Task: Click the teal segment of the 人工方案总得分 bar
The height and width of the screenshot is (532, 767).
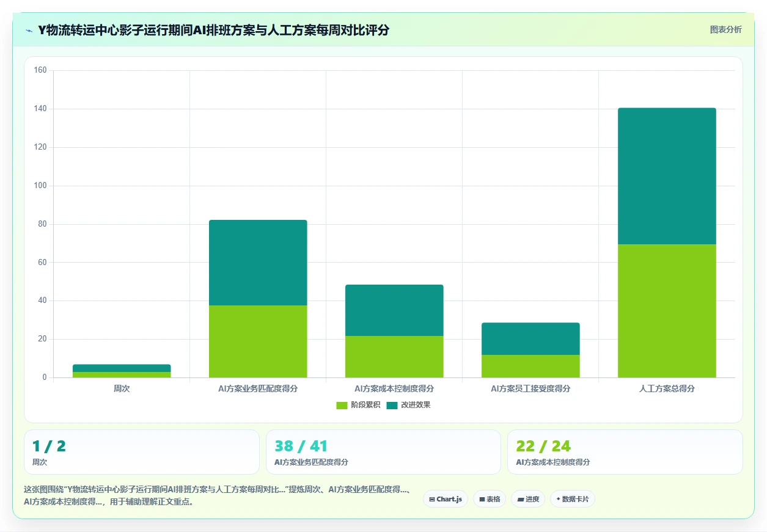Action: pyautogui.click(x=667, y=176)
